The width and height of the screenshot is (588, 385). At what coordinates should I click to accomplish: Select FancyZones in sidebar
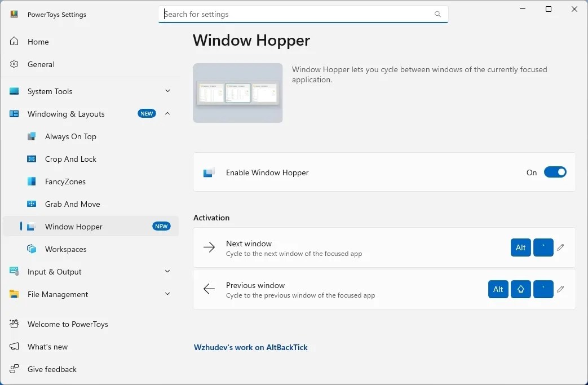click(x=90, y=182)
